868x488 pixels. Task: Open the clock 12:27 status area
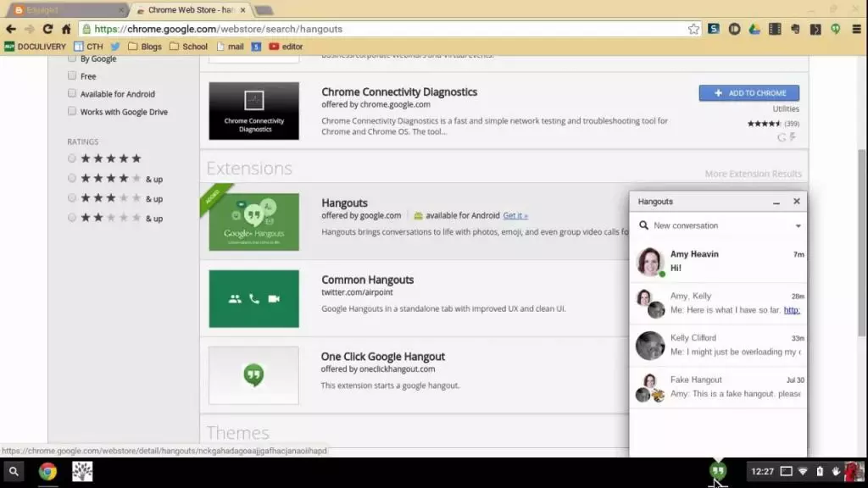[762, 471]
